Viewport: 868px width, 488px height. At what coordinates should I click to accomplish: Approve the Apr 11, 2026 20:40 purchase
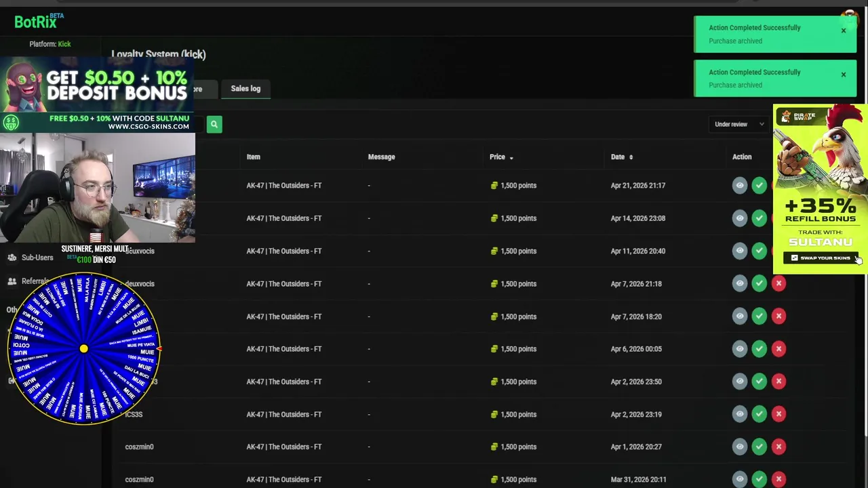click(x=759, y=251)
